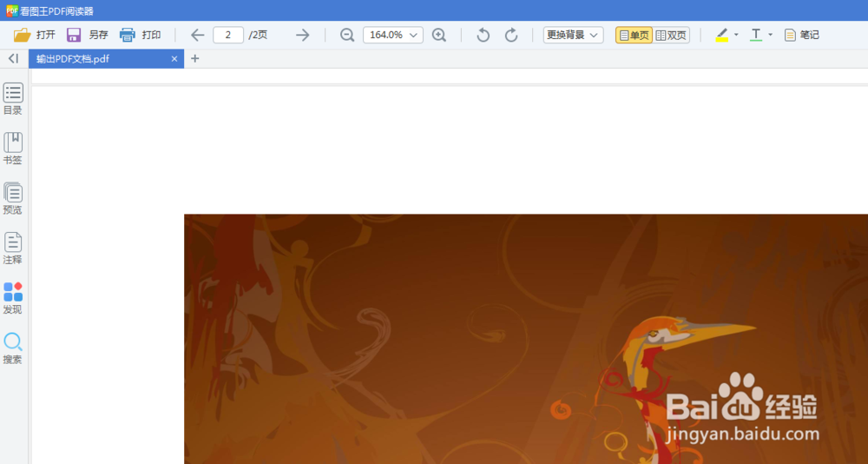Viewport: 868px width, 464px height.
Task: Rotate page counterclockwise
Action: [483, 35]
